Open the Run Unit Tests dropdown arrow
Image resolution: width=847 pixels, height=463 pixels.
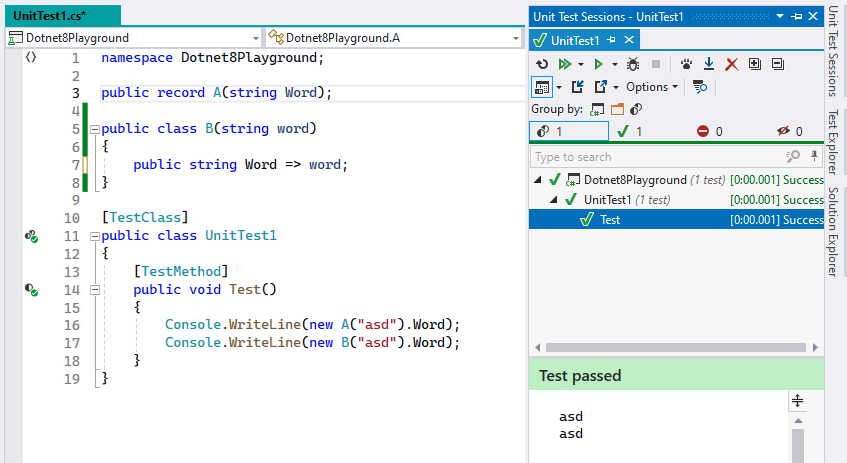coord(614,64)
